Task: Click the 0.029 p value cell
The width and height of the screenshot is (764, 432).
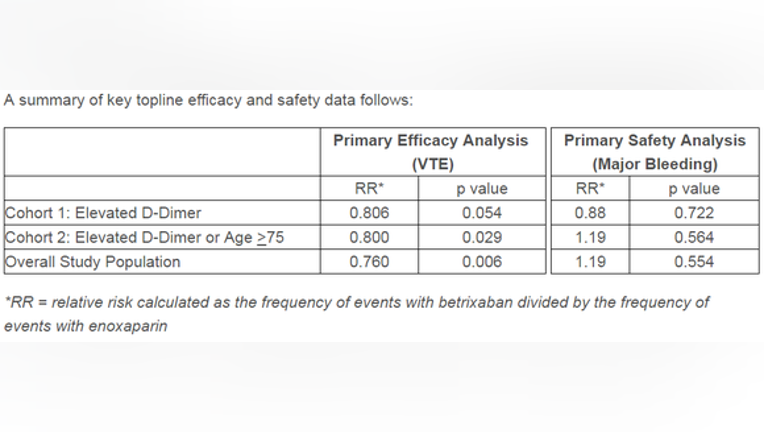Action: (x=482, y=237)
